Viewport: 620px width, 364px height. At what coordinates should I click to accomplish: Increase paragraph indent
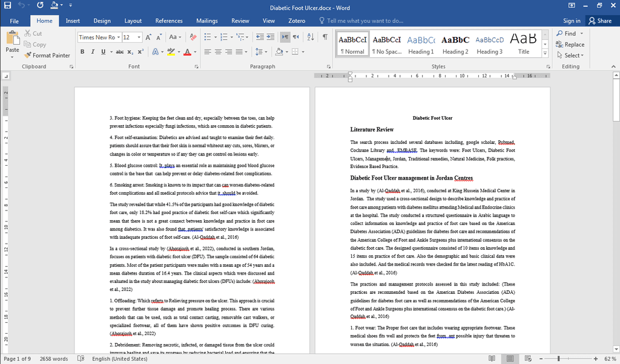click(x=271, y=37)
